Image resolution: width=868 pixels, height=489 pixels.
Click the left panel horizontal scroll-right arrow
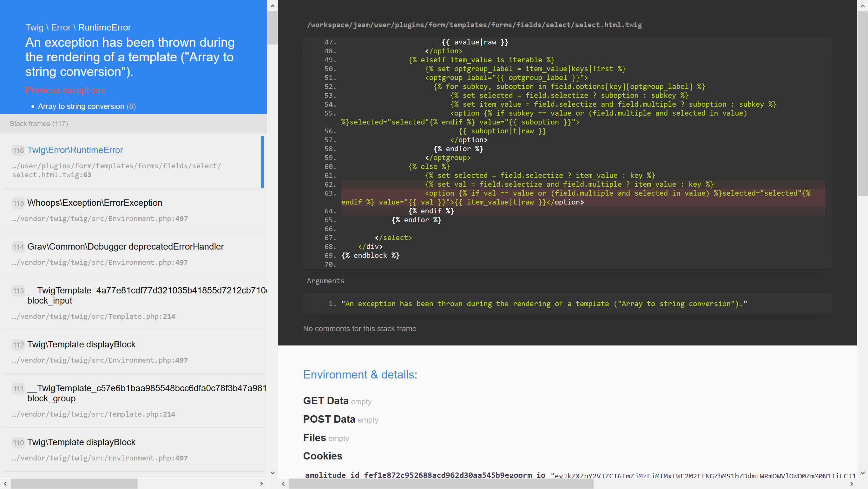click(261, 484)
